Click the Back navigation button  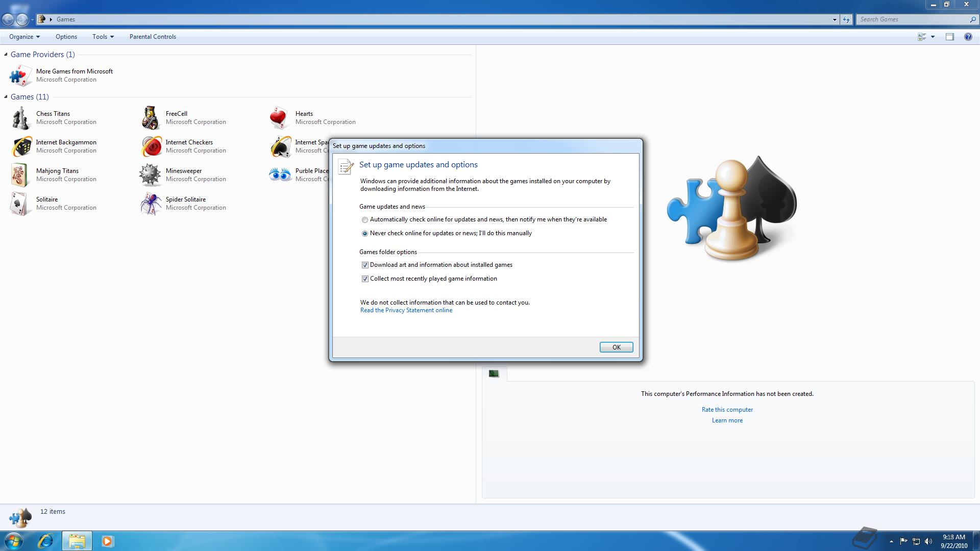(8, 19)
